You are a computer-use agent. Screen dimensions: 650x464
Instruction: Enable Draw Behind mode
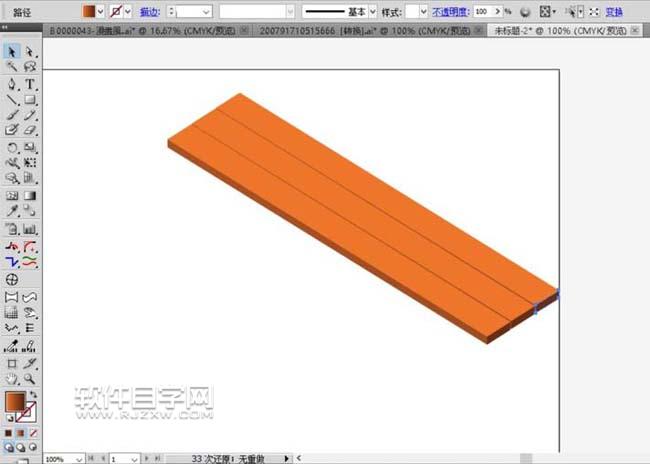pyautogui.click(x=21, y=447)
